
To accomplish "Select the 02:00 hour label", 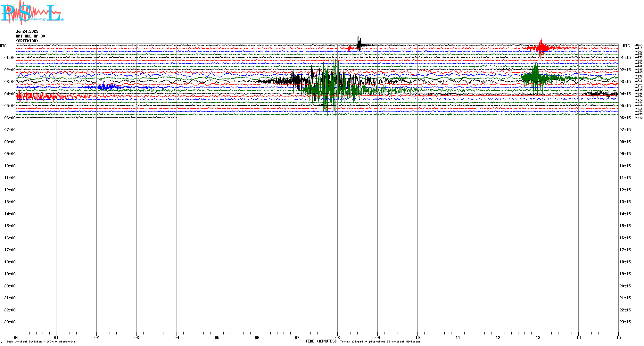I will pyautogui.click(x=10, y=70).
